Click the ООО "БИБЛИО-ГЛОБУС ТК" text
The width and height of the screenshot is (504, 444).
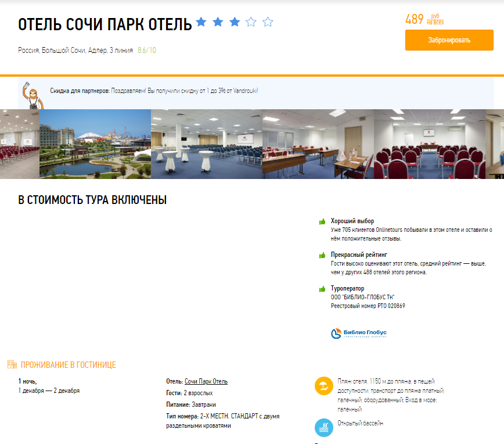(362, 297)
